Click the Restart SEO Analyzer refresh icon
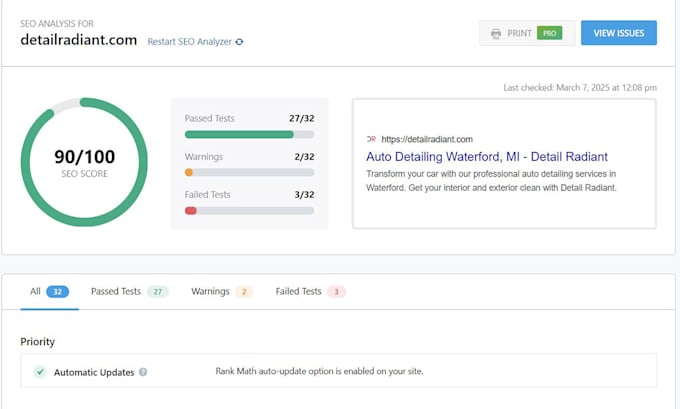 click(x=239, y=42)
